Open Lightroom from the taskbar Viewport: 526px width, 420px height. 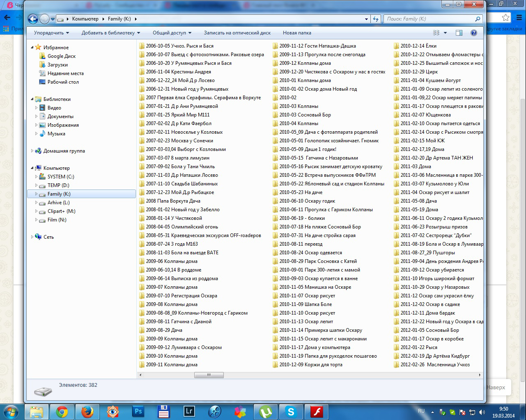click(x=189, y=411)
